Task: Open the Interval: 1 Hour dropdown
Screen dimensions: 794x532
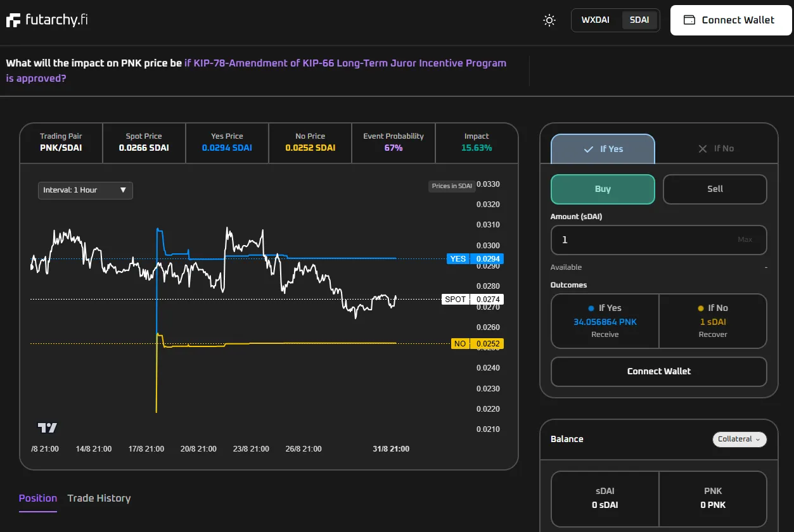Action: pos(85,190)
